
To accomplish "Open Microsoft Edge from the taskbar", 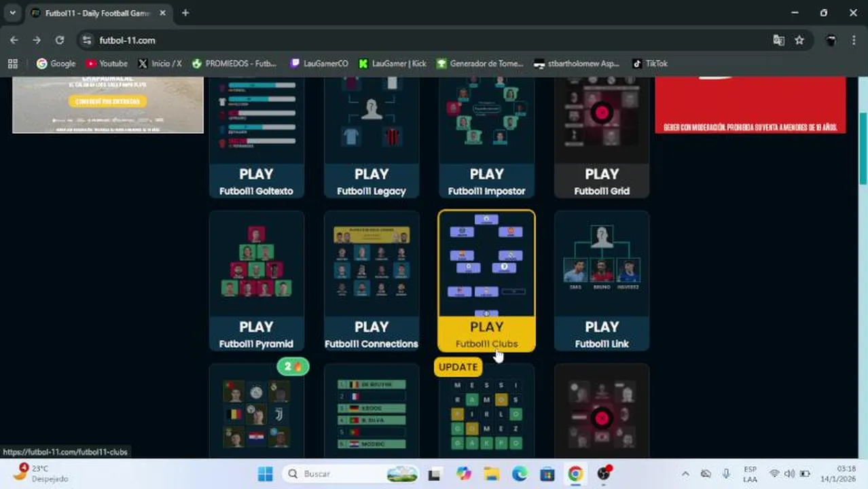I will [x=519, y=474].
